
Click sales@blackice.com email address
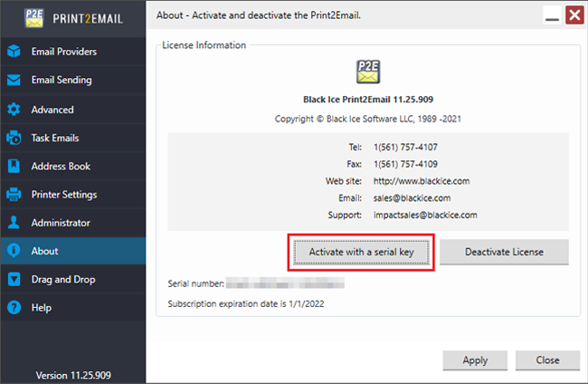[412, 197]
